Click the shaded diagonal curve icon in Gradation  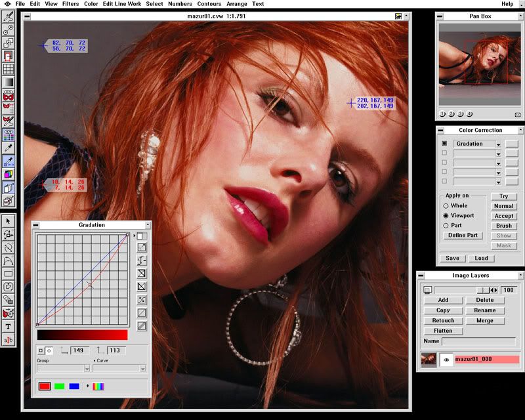tap(142, 326)
